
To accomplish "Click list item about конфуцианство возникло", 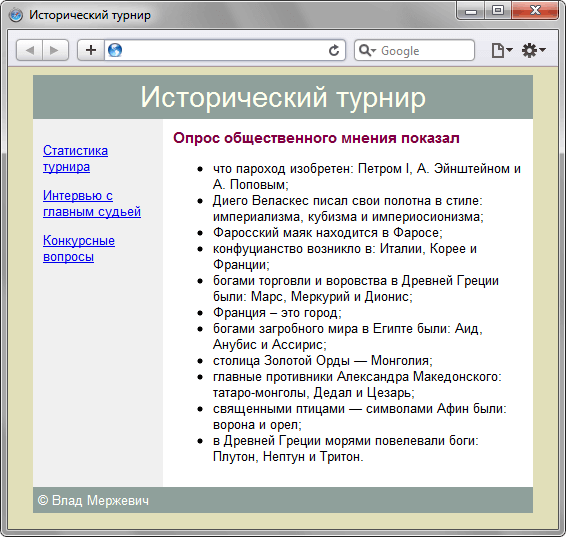I will [345, 257].
